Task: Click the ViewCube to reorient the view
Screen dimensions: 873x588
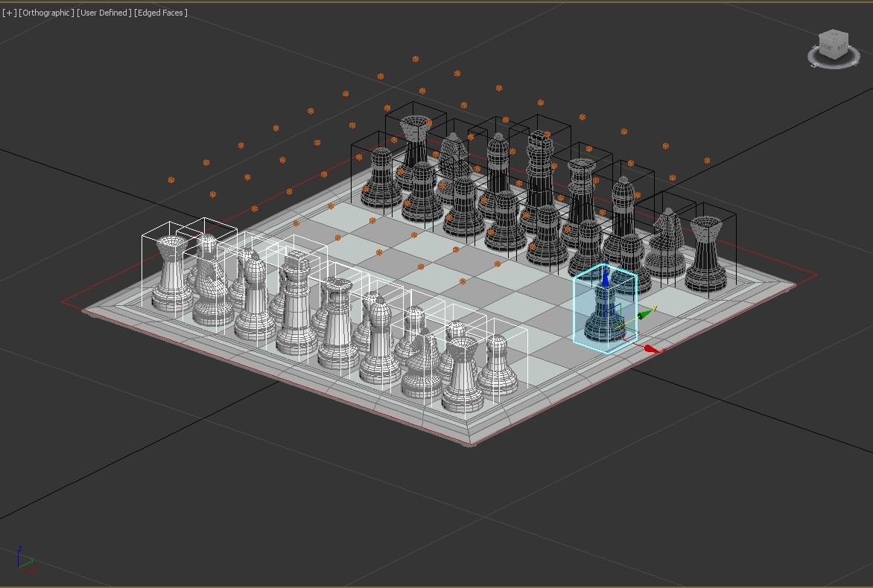Action: 831,45
